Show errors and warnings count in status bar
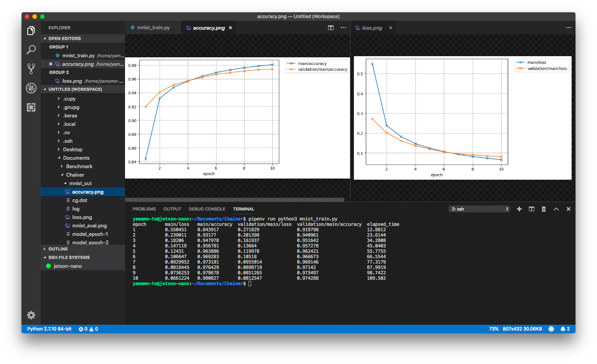 [x=88, y=329]
